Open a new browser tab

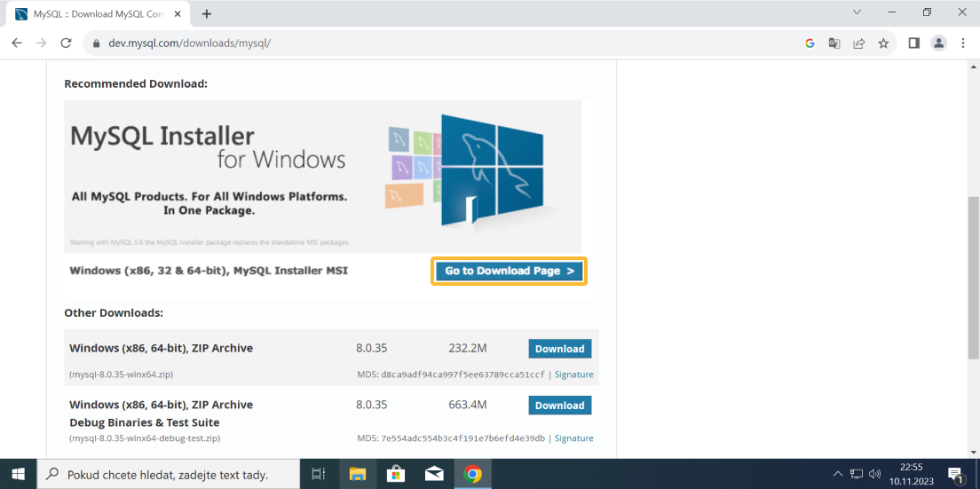pos(207,14)
